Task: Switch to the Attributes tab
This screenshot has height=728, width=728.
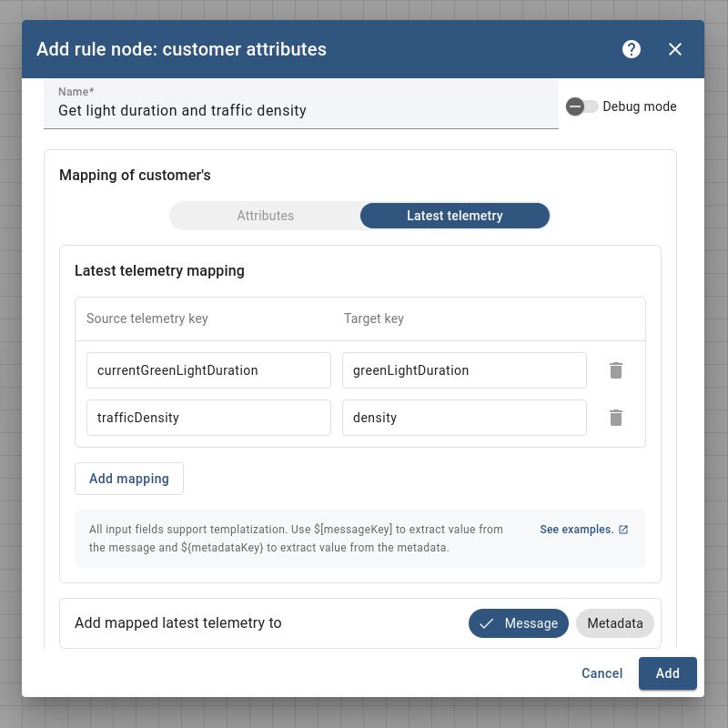Action: (x=265, y=216)
